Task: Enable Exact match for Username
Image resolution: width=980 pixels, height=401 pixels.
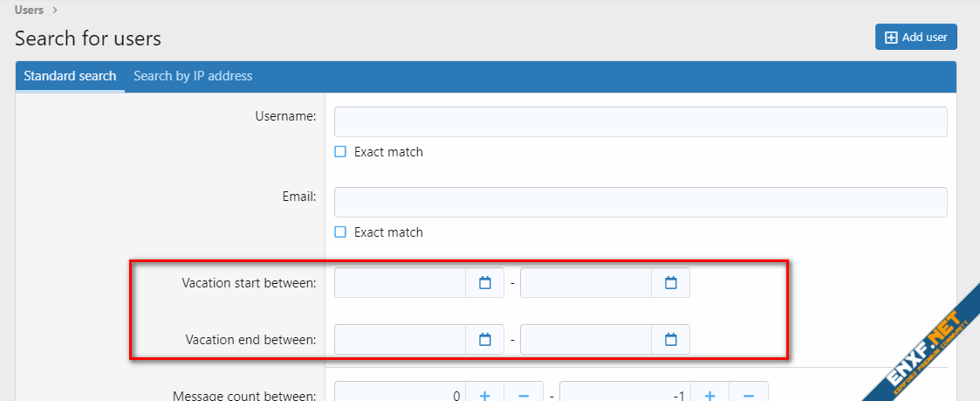Action: click(341, 152)
